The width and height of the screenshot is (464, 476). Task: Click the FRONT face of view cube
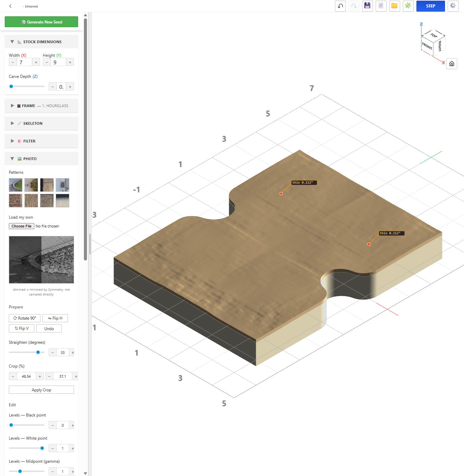pyautogui.click(x=427, y=46)
